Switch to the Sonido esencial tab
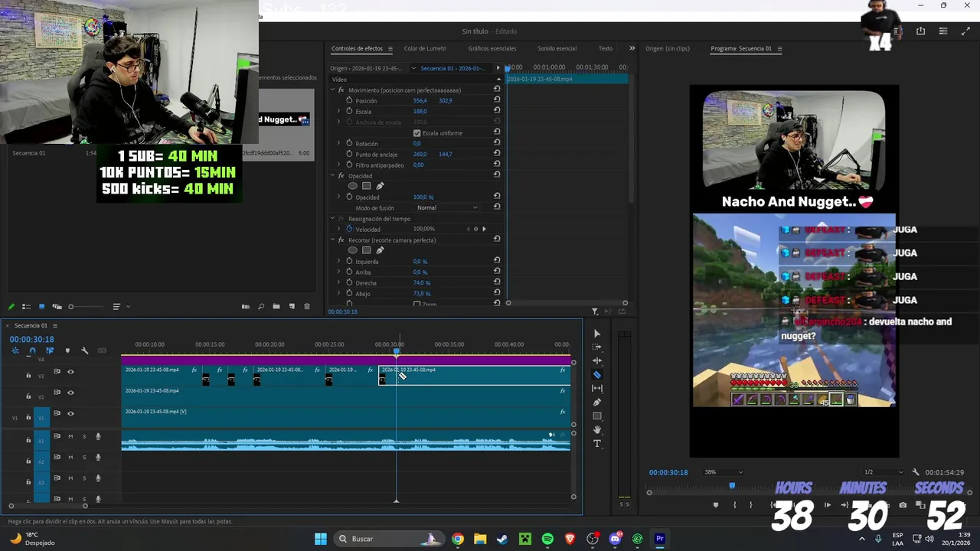The height and width of the screenshot is (551, 980). 557,48
